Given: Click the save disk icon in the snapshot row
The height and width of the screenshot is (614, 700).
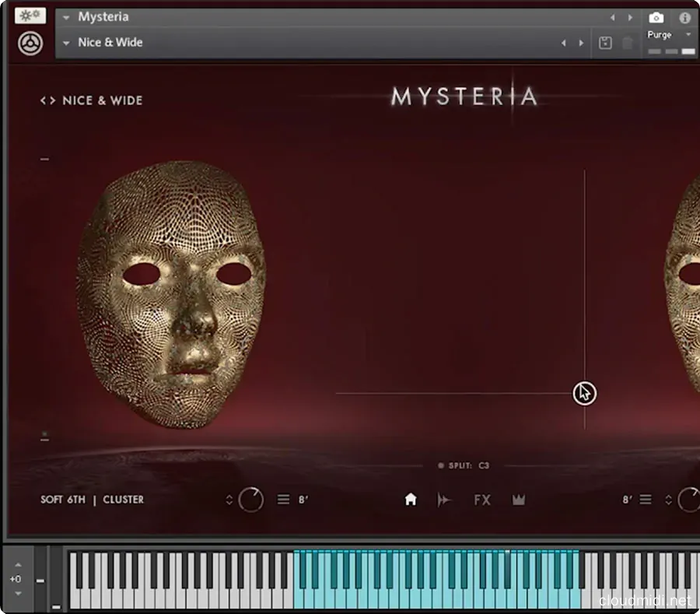Looking at the screenshot, I should (x=605, y=43).
